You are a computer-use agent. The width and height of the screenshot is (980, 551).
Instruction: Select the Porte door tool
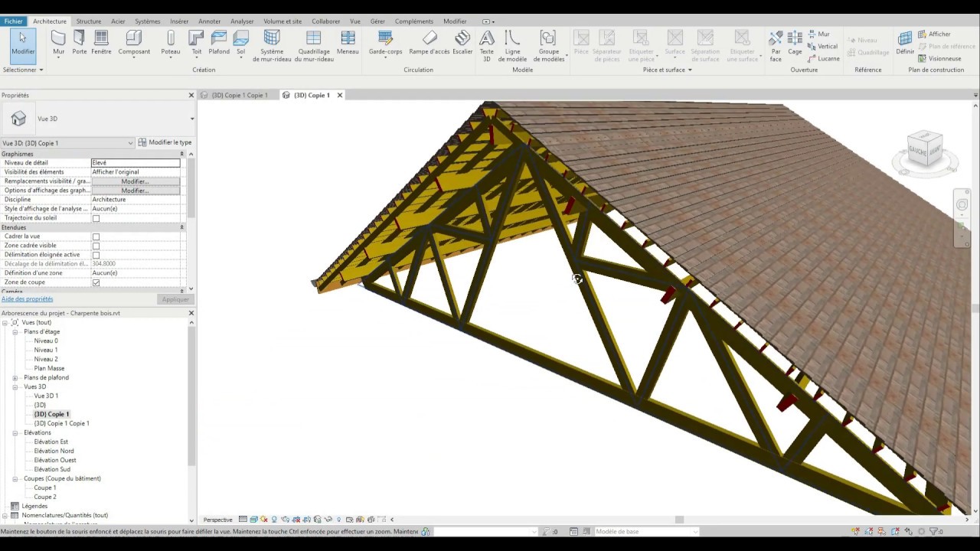(80, 42)
